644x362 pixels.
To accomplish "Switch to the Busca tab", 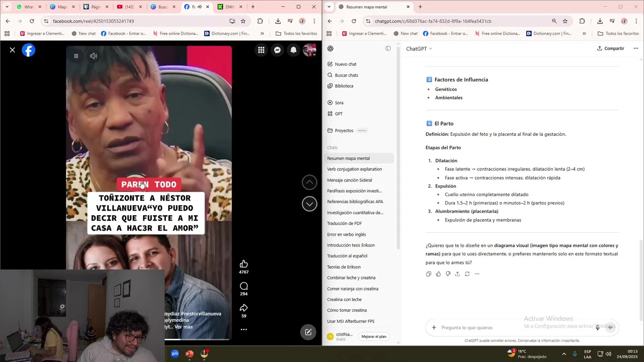I will coord(163,7).
